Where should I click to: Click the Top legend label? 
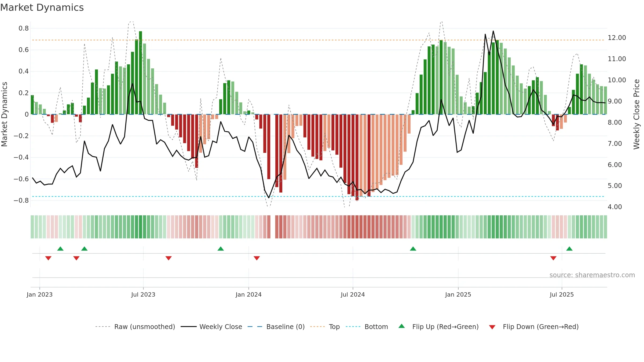tap(334, 327)
